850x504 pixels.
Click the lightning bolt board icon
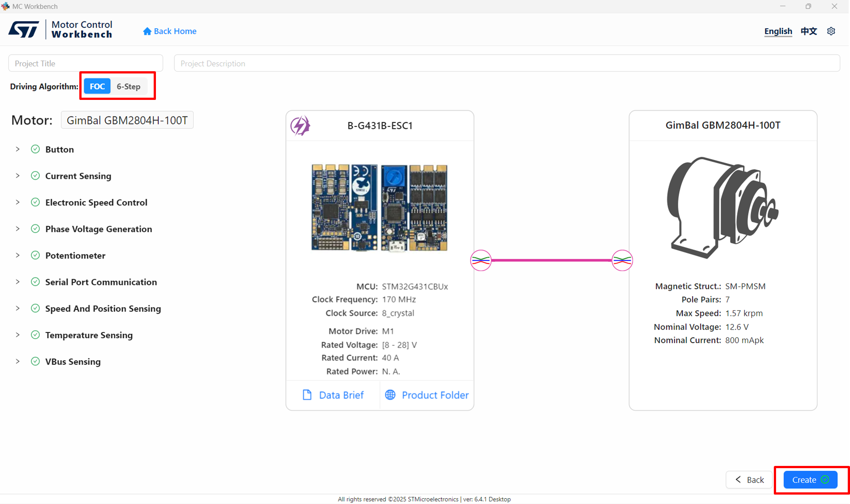pos(300,125)
